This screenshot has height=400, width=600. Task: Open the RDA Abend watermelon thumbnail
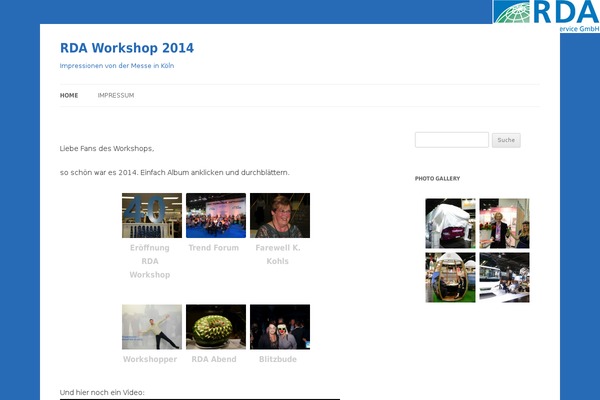click(x=216, y=327)
